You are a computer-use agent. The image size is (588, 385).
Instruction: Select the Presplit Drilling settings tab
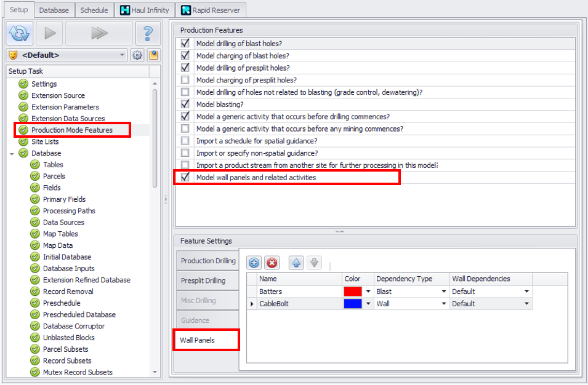207,280
